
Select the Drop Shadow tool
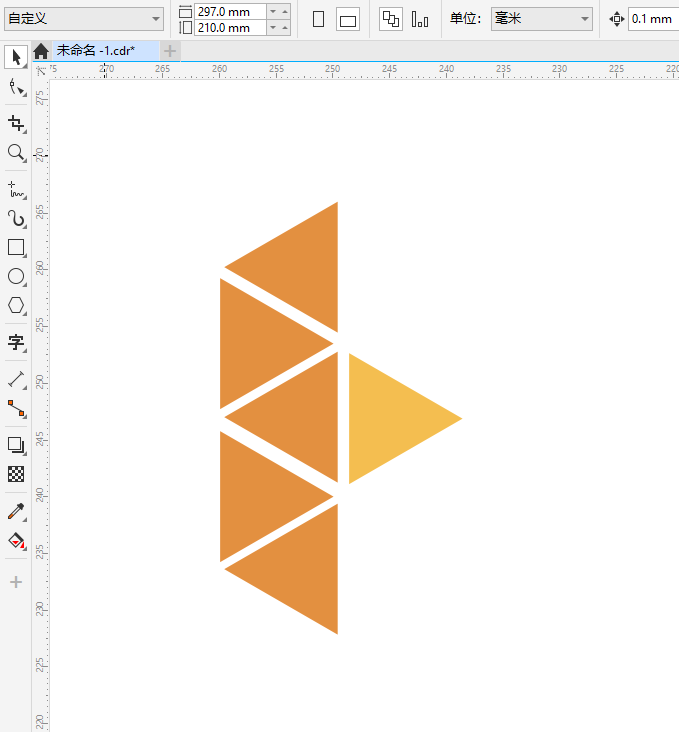pos(16,445)
